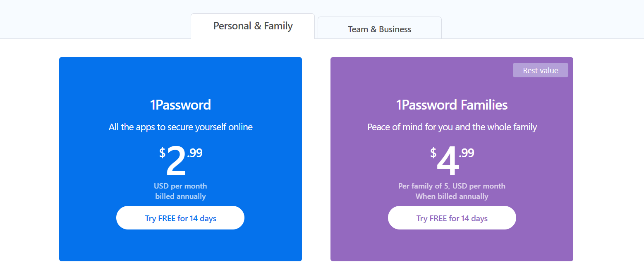Click the large 2 in the individual price
The width and height of the screenshot is (644, 270).
coord(176,162)
